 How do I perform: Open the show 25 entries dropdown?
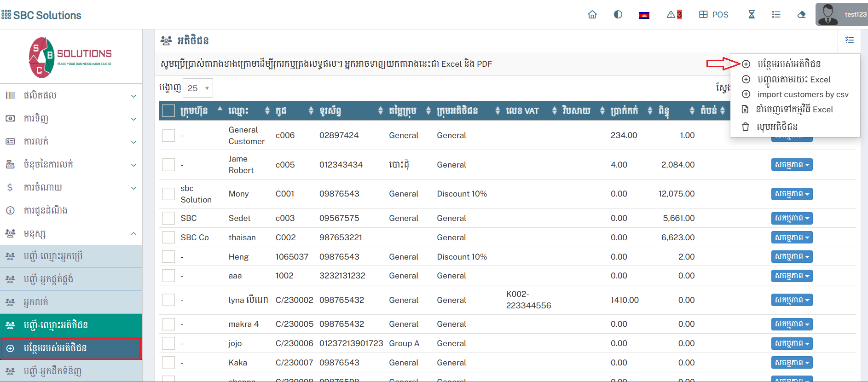198,88
